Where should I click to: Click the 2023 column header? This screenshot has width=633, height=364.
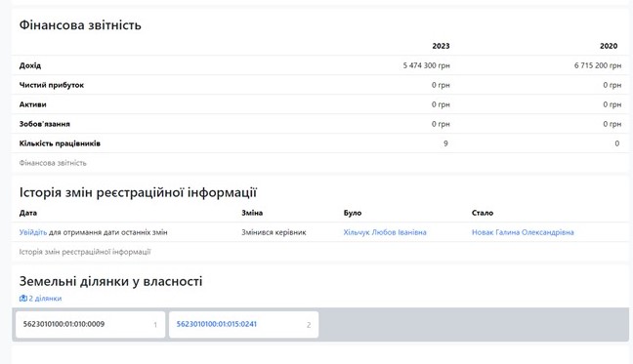pos(441,46)
